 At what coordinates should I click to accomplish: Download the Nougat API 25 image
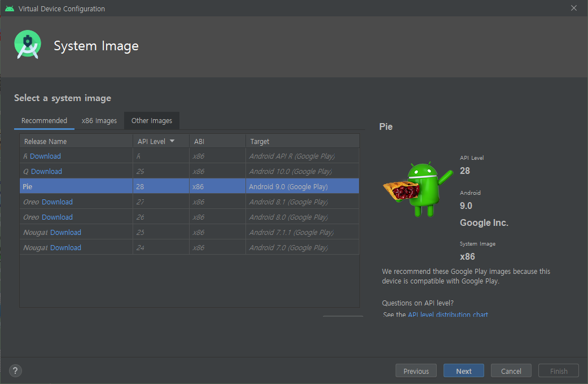(65, 232)
